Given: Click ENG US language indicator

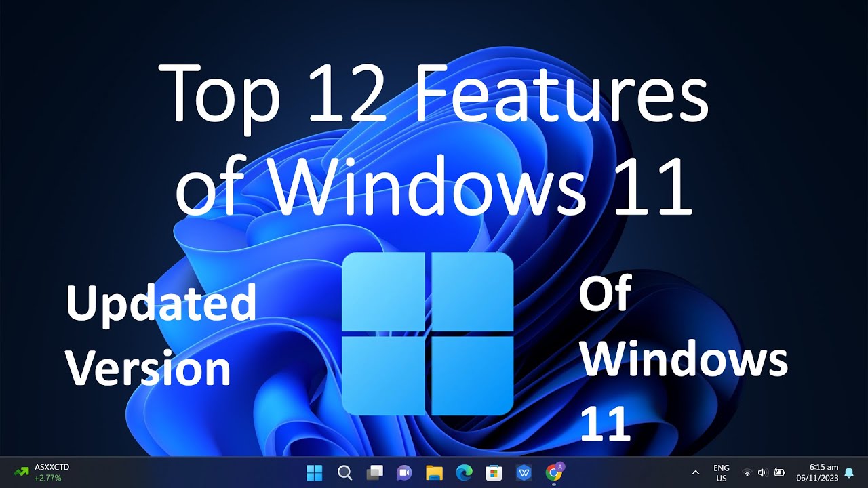Looking at the screenshot, I should point(722,472).
